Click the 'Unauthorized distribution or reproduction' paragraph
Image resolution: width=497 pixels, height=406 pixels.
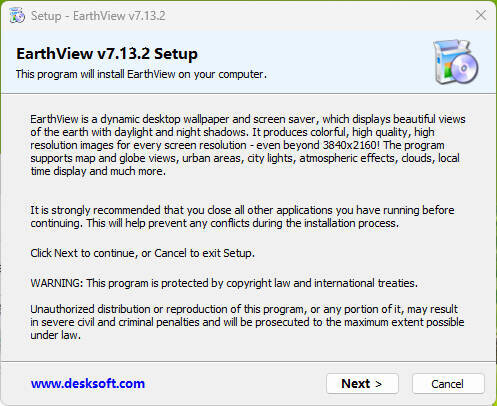tap(247, 322)
